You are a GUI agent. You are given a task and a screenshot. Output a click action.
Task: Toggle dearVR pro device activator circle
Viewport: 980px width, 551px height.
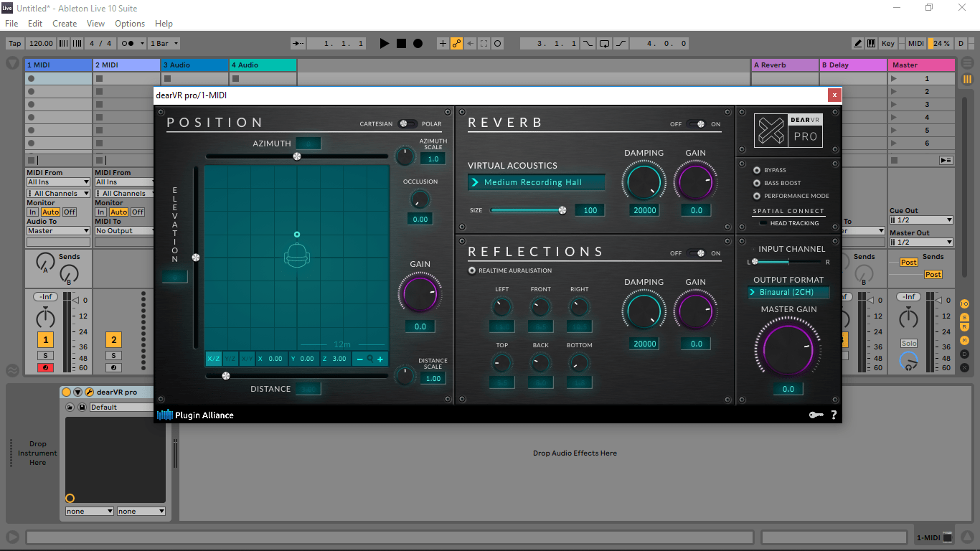(67, 392)
